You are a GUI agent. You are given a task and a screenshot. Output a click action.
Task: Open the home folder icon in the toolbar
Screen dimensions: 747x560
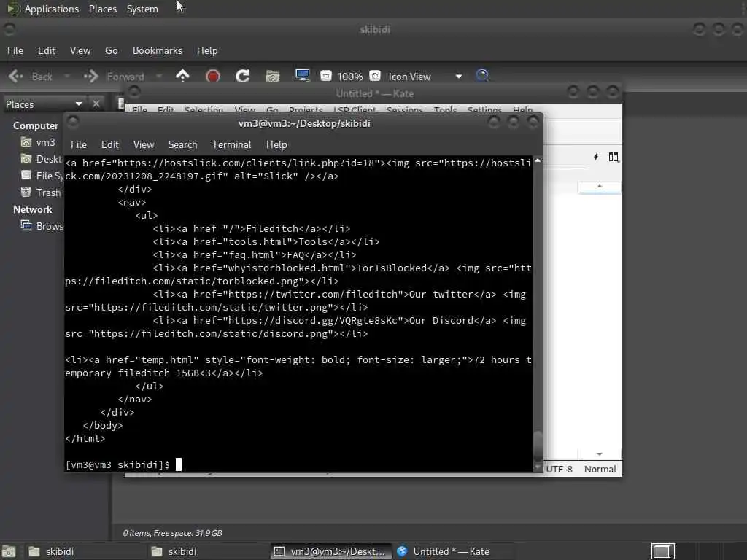273,76
